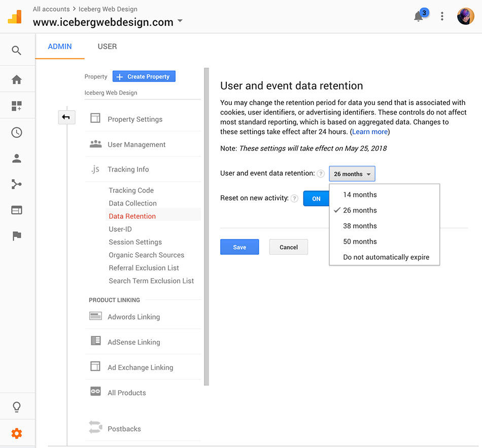Open Data Collection settings

click(x=133, y=203)
